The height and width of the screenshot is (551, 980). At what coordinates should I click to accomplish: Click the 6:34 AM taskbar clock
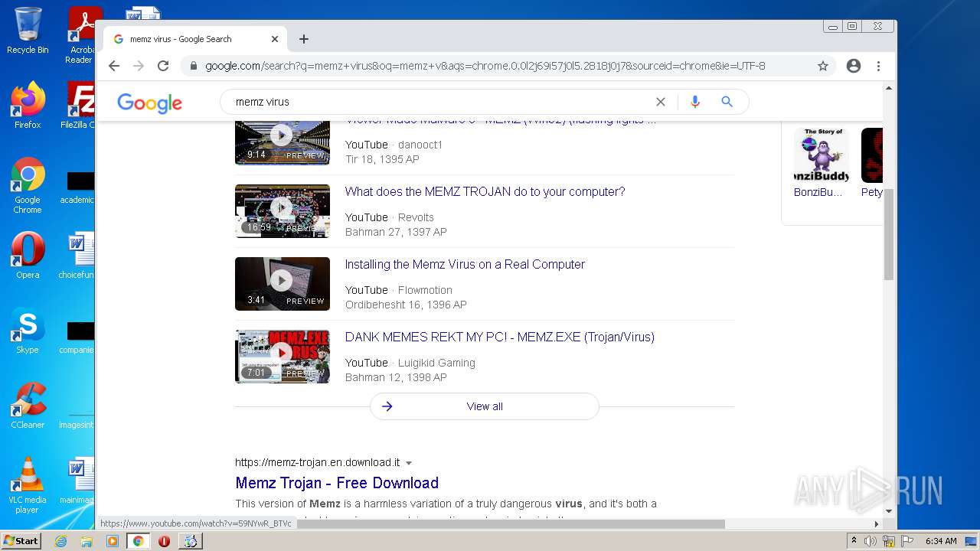941,541
